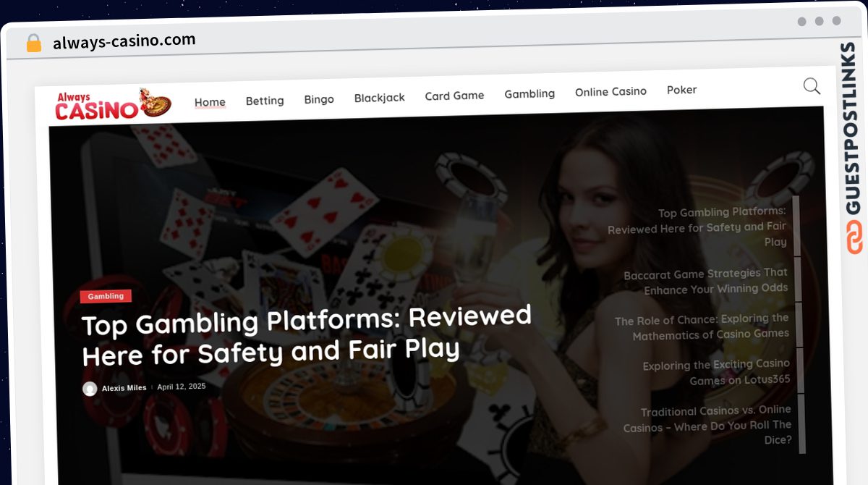The height and width of the screenshot is (485, 868).
Task: Open Exploring Casino Games on Lotus365
Action: [716, 372]
